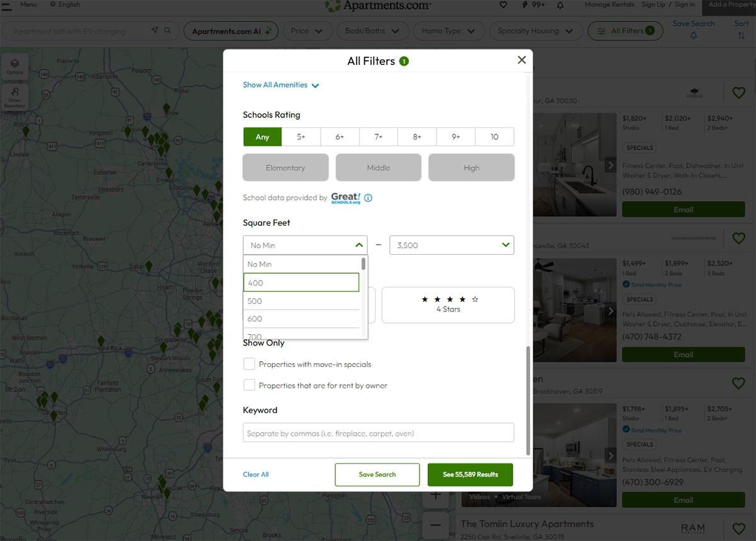This screenshot has height=541, width=756.
Task: Click the square feet list scrollbar
Action: coord(364,264)
